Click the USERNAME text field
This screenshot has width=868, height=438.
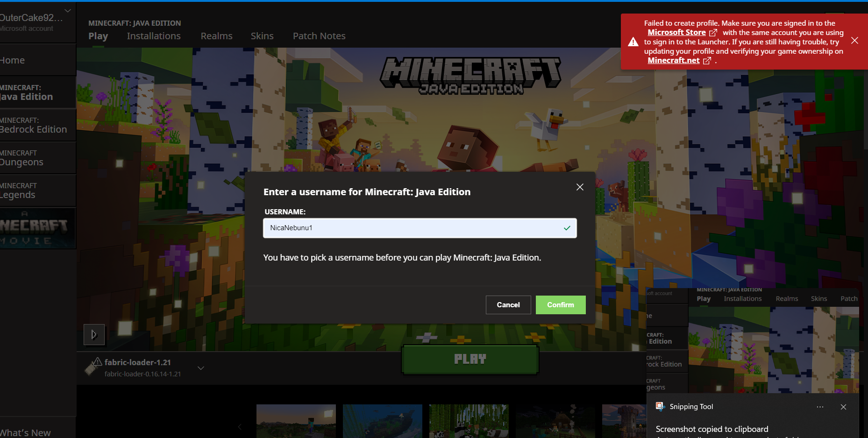420,228
